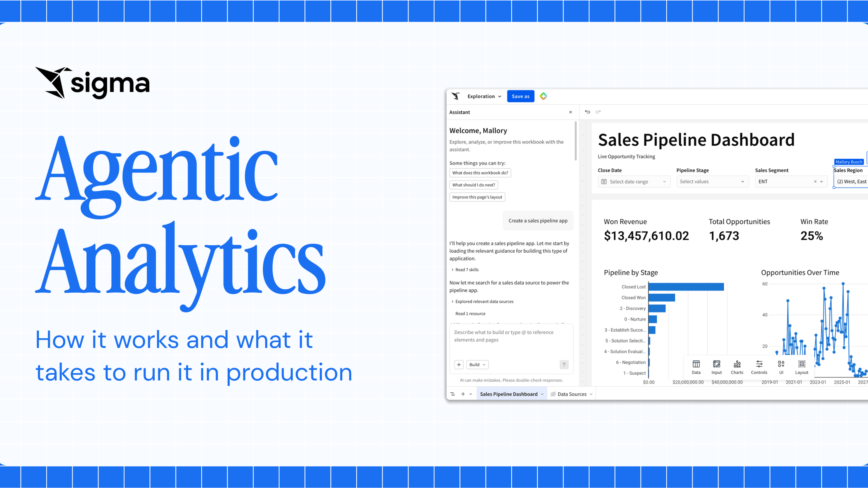868x488 pixels.
Task: Click the Closed Lost bar
Action: tap(686, 287)
